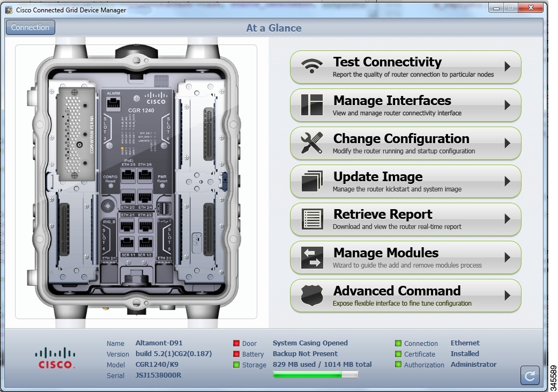Click the Wizard to guide modules description
The height and width of the screenshot is (392, 558).
coord(407,265)
